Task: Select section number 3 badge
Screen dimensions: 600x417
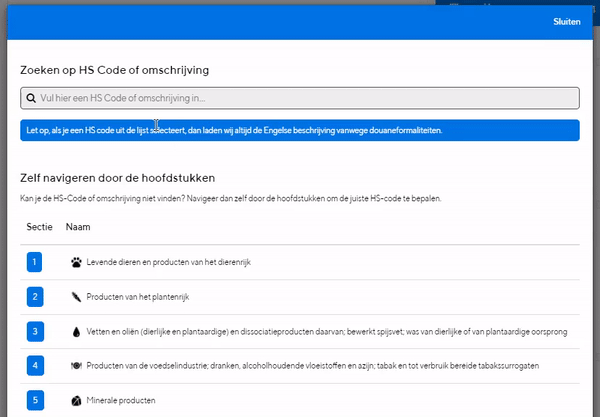Action: click(35, 331)
